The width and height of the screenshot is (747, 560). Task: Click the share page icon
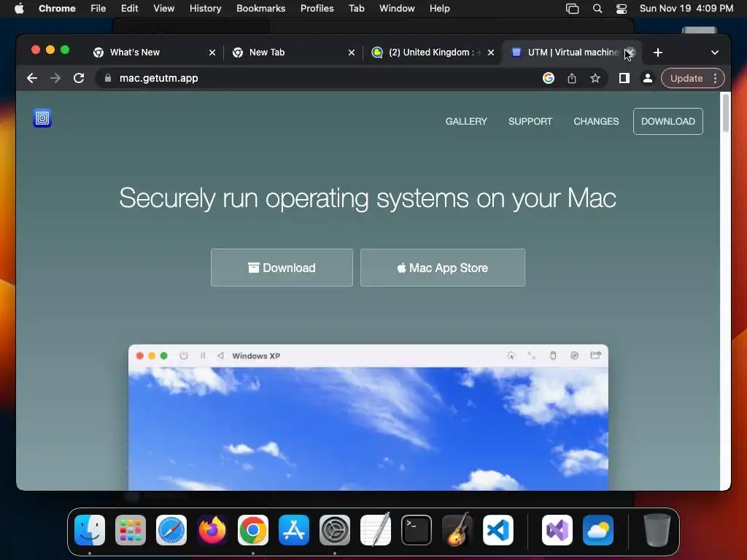[572, 78]
